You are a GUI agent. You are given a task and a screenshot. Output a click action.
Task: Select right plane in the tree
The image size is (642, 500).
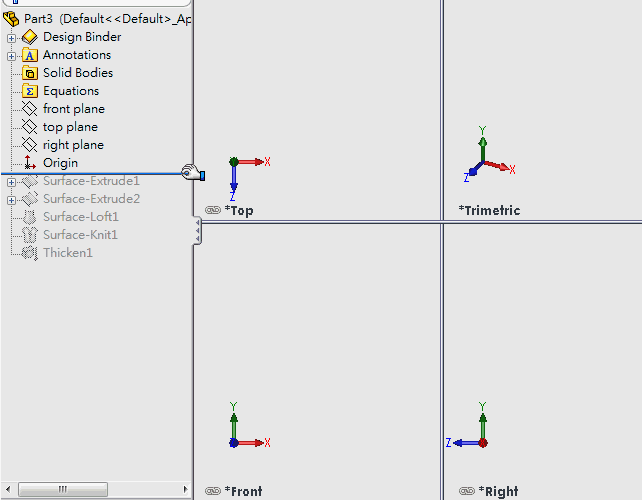click(x=73, y=145)
